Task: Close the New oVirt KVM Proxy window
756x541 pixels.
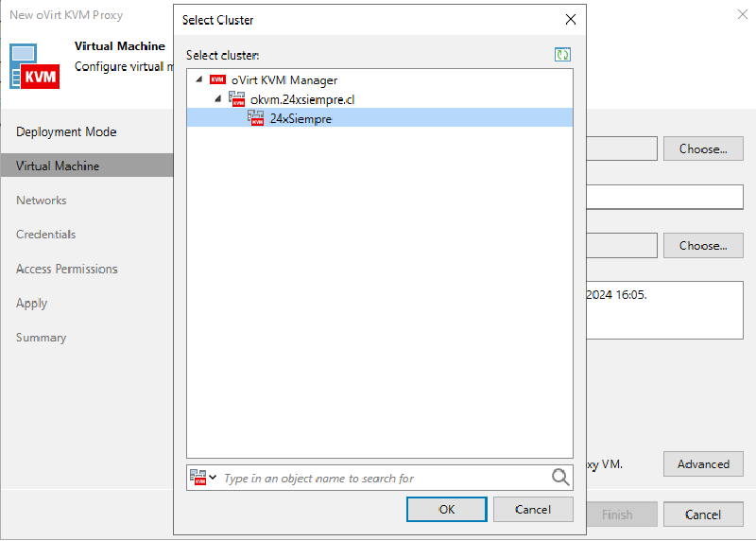Action: pos(743,14)
